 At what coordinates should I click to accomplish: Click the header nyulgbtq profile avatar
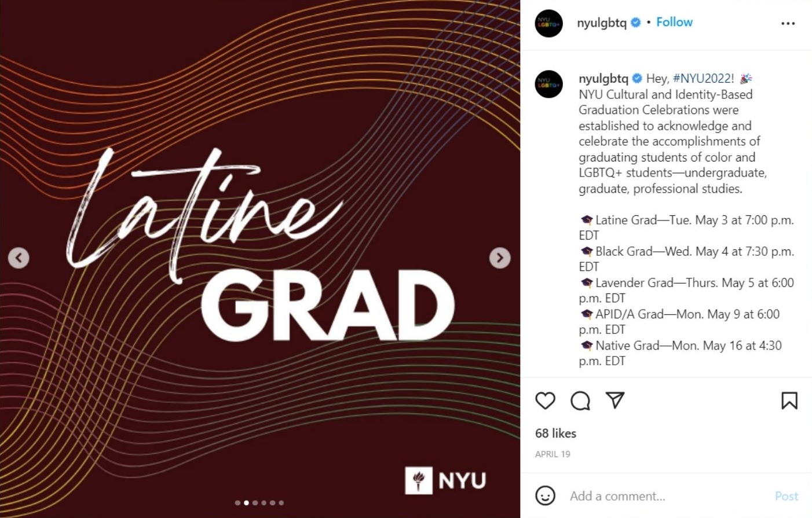[548, 24]
